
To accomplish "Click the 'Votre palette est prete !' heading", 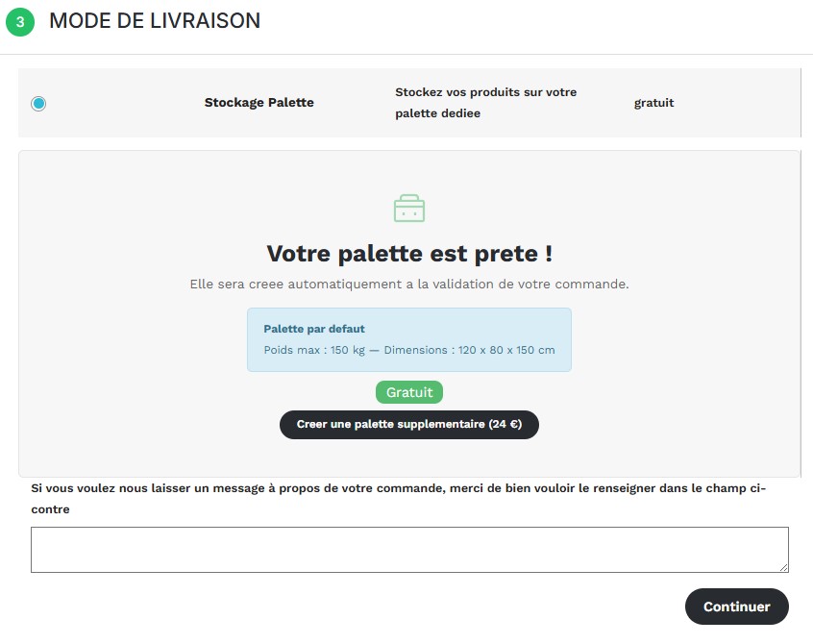I will (x=409, y=254).
